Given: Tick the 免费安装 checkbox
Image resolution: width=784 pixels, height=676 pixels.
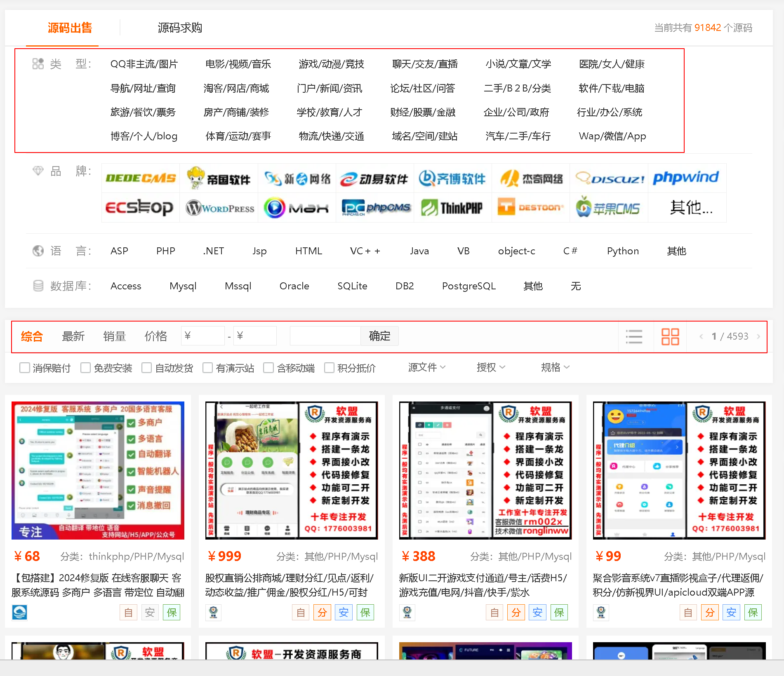Looking at the screenshot, I should coord(85,368).
